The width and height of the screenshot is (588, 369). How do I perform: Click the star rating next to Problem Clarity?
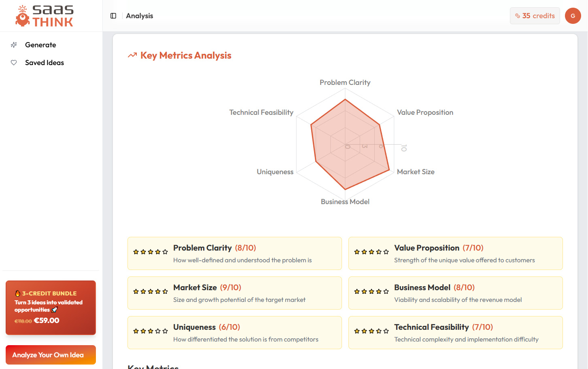(x=151, y=252)
